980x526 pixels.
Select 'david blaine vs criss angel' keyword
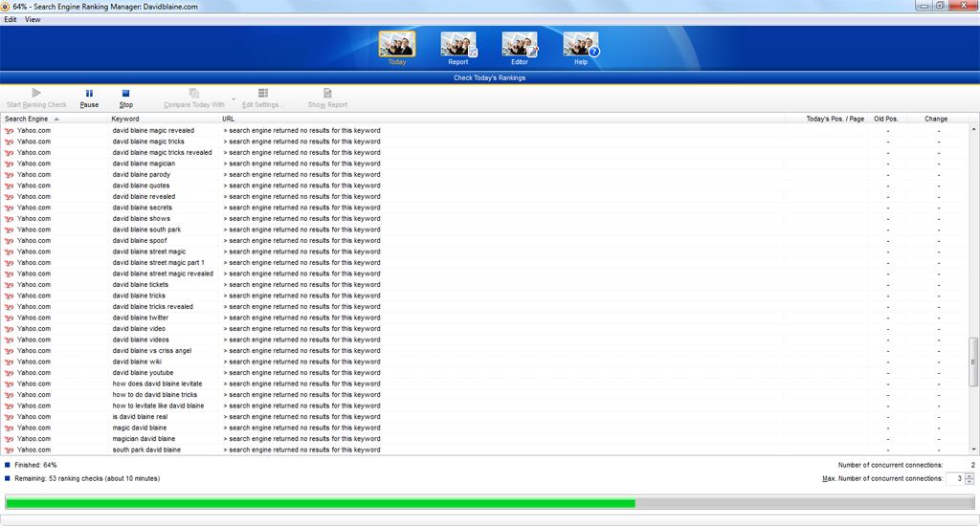coord(152,351)
